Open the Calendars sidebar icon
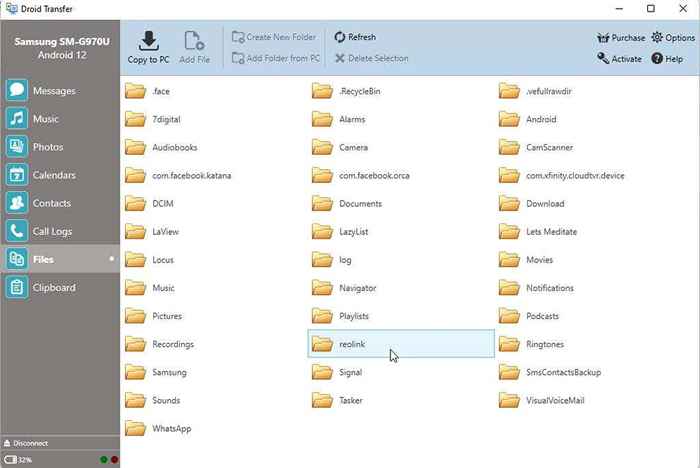This screenshot has height=468, width=700. [17, 175]
